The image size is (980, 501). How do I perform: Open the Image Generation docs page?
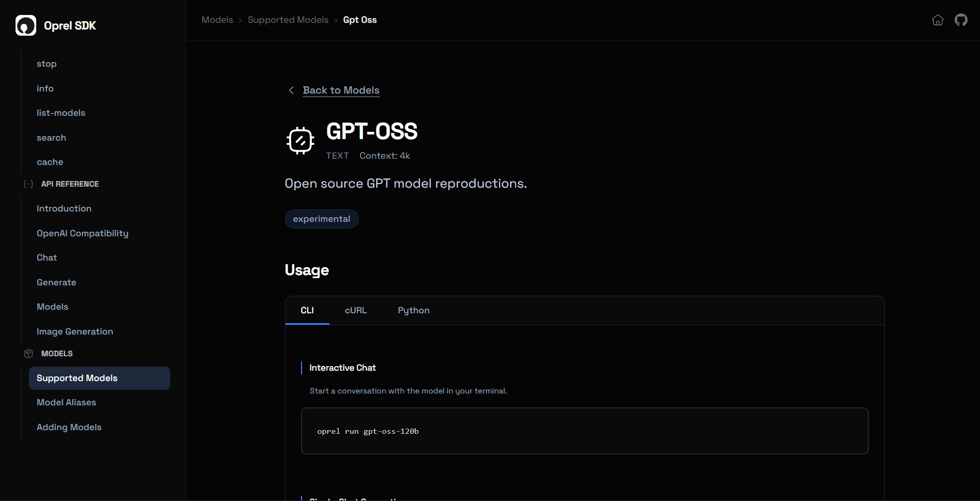pyautogui.click(x=74, y=331)
